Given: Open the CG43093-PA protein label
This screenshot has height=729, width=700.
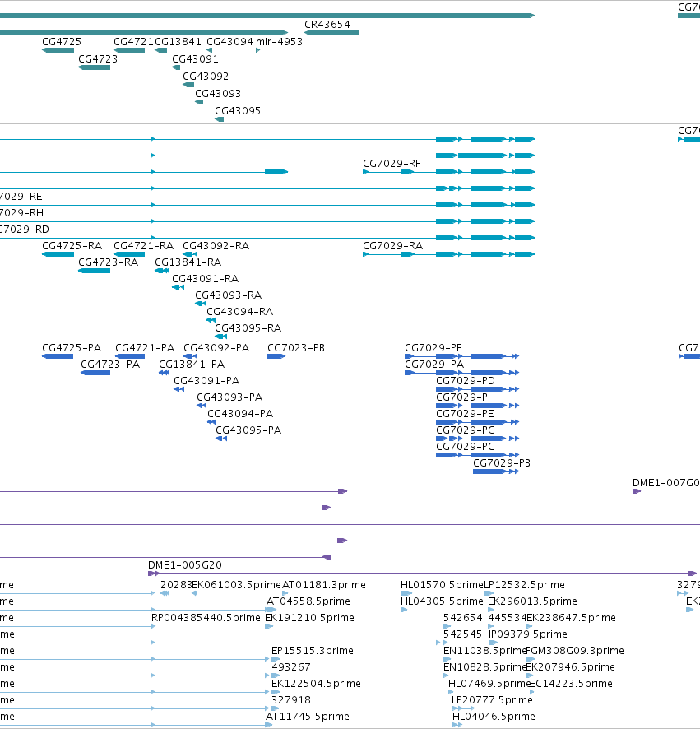Looking at the screenshot, I should (x=229, y=397).
